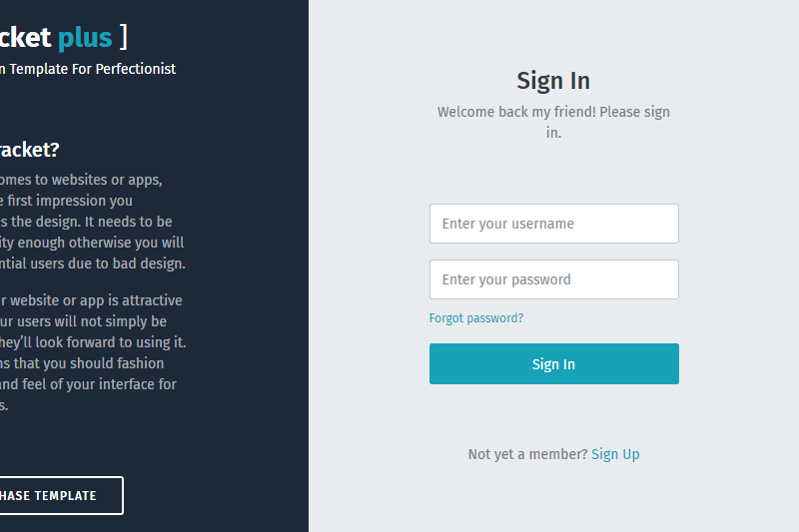Click the teal "plus" logo word
This screenshot has width=799, height=532.
(x=85, y=38)
